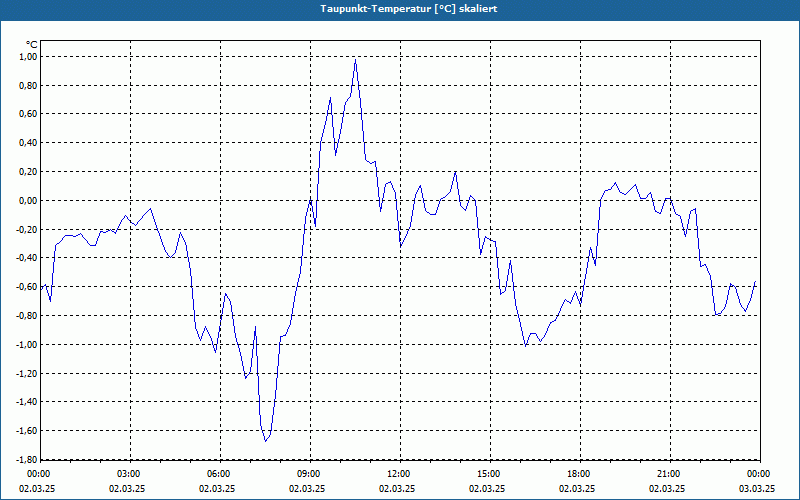The width and height of the screenshot is (800, 500).
Task: Click the 18:00 time label
Action: pyautogui.click(x=578, y=474)
